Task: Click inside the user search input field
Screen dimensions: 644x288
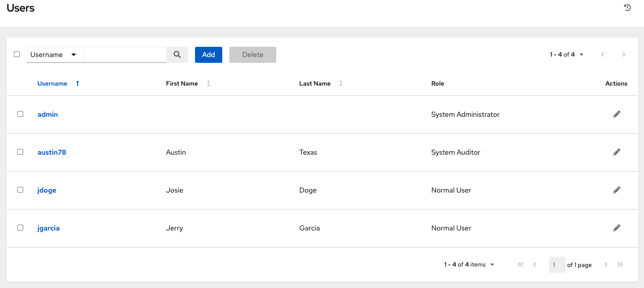Action: 125,54
